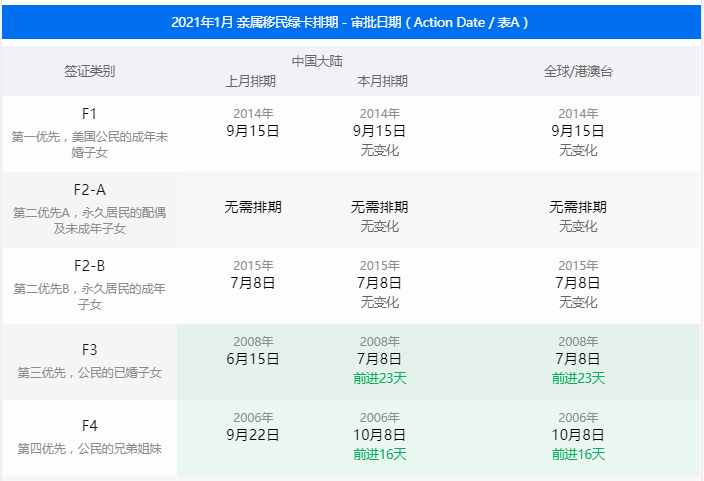The width and height of the screenshot is (704, 481).
Task: Select the F3 category label
Action: (89, 349)
